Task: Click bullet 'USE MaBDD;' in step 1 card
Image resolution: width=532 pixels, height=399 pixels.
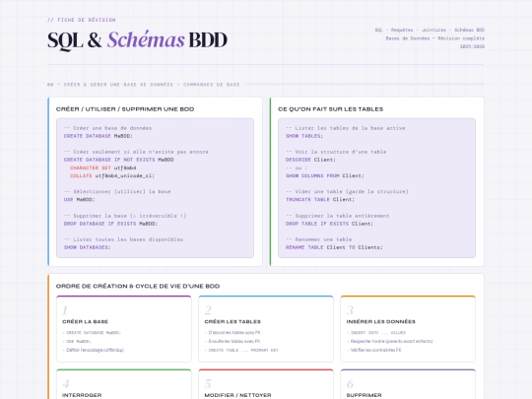Action: point(79,341)
